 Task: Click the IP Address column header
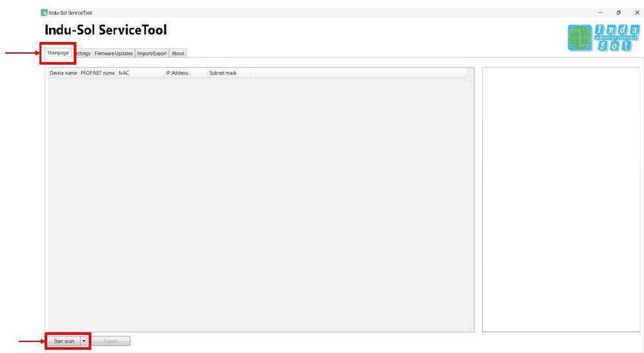click(x=185, y=73)
